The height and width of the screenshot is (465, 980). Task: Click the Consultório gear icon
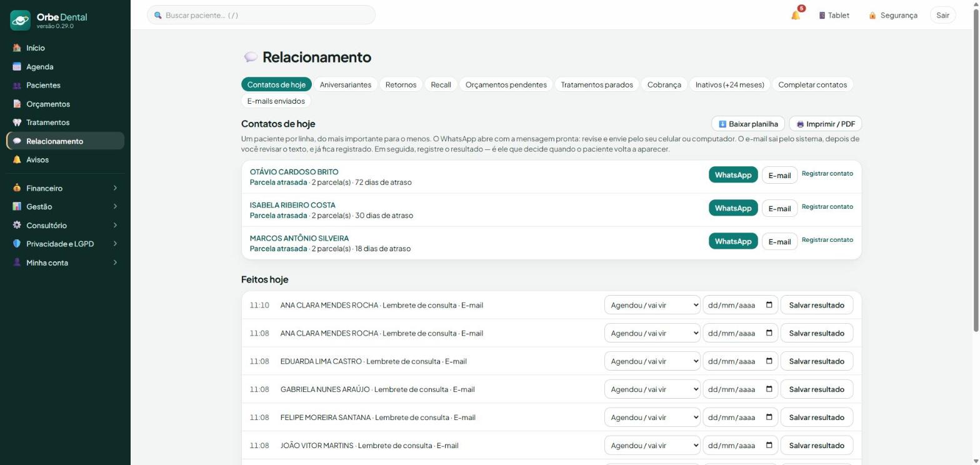pos(17,226)
